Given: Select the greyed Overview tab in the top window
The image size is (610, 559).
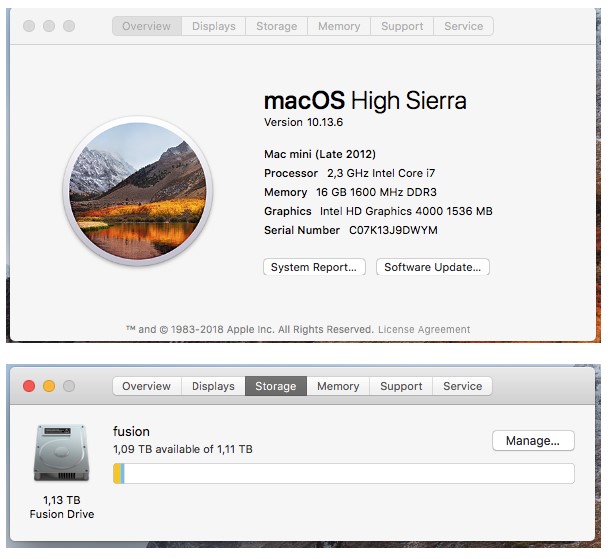Looking at the screenshot, I should [x=147, y=26].
